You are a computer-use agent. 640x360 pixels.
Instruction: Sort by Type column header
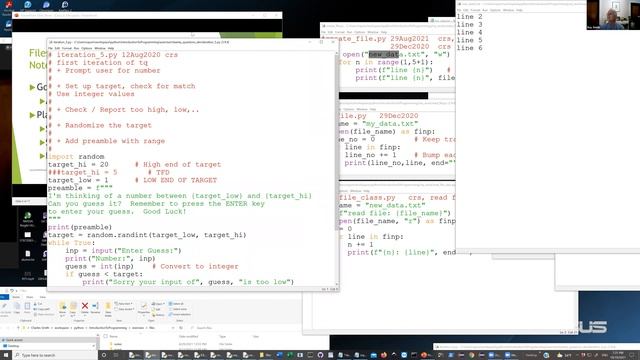[x=222, y=336]
